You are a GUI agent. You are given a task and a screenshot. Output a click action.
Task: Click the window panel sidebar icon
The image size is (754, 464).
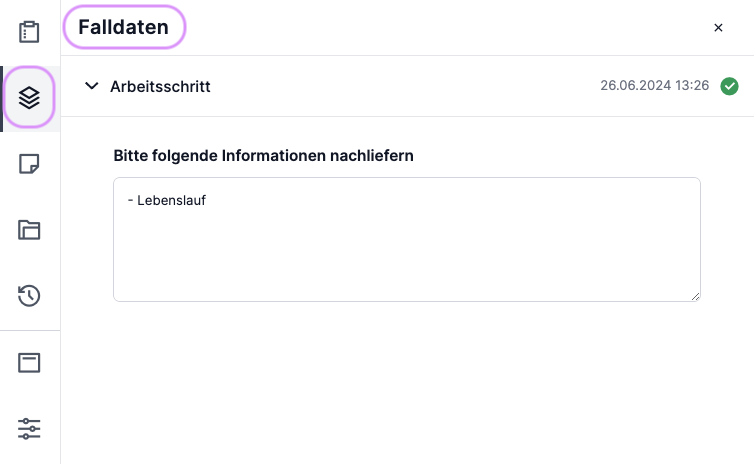coord(29,363)
